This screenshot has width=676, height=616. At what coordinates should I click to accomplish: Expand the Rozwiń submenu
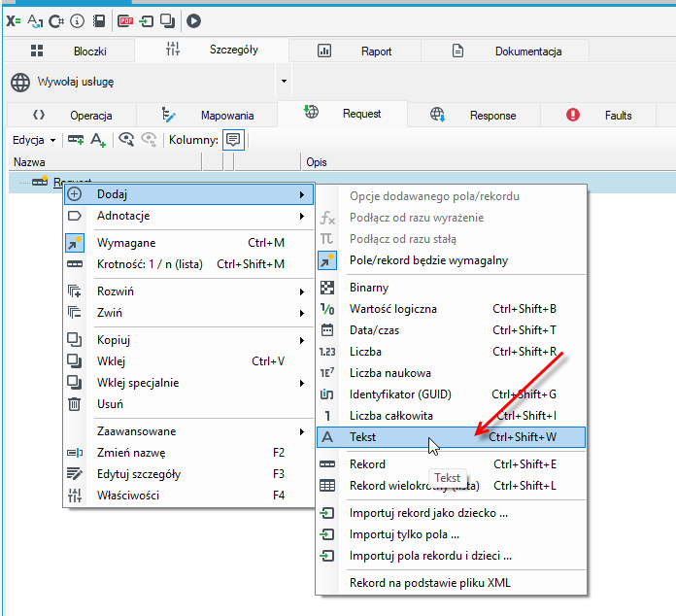coord(188,291)
